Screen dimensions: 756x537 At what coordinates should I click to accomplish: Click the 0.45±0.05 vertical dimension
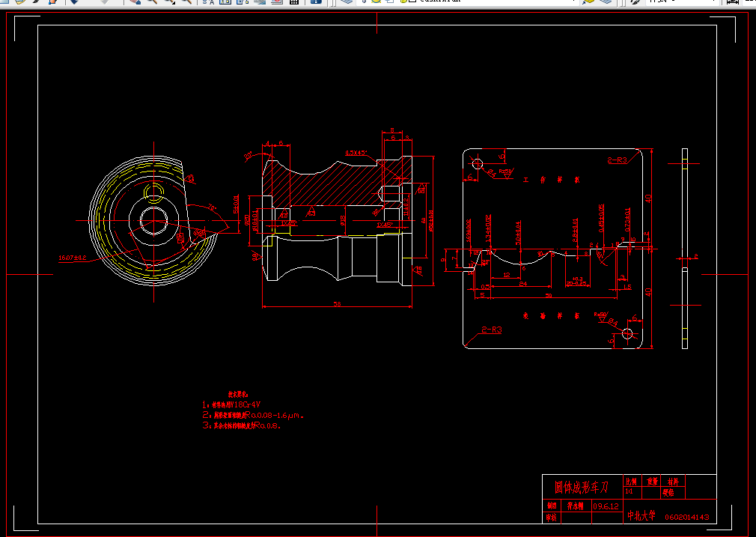tap(601, 218)
